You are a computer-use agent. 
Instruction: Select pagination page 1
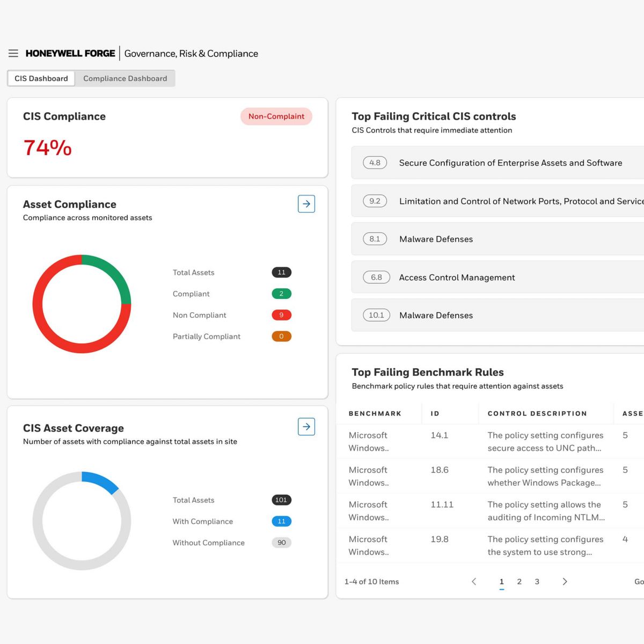point(502,582)
